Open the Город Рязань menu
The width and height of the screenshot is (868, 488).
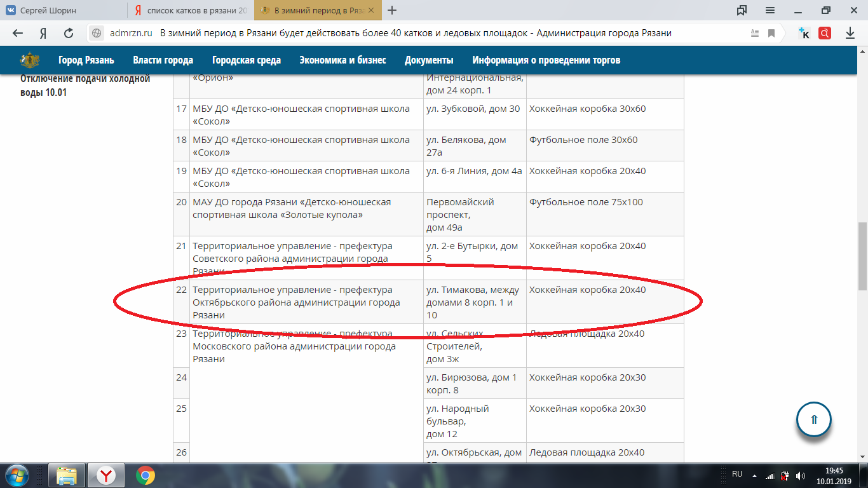point(86,60)
